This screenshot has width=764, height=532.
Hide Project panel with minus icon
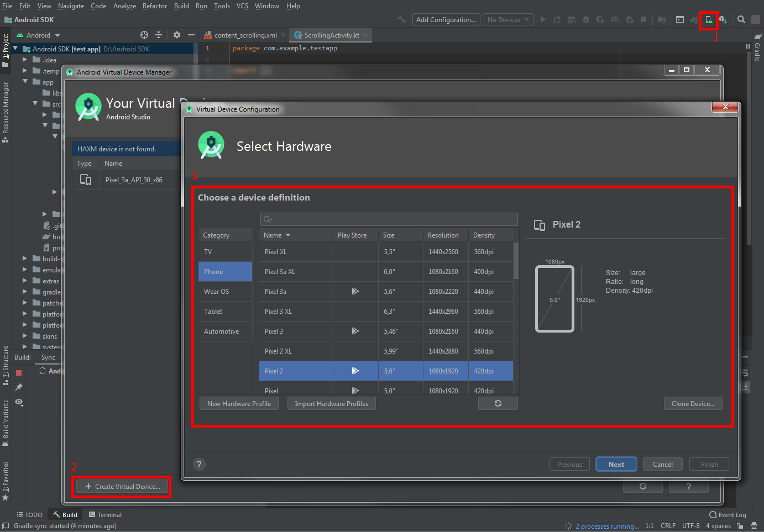click(191, 35)
